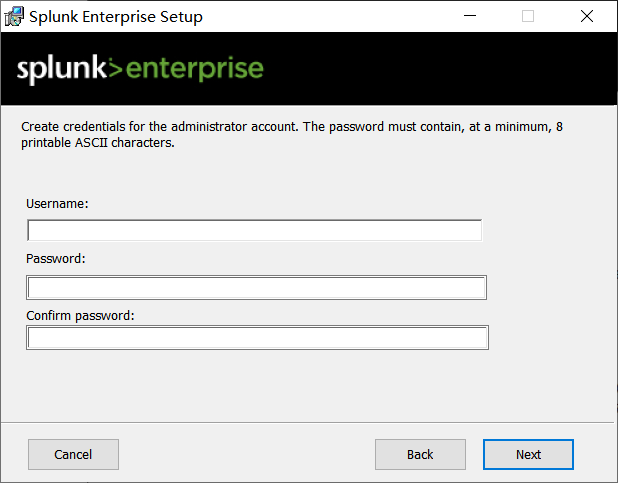Viewport: 618px width, 483px height.
Task: Proceed by clicking Next
Action: point(528,454)
